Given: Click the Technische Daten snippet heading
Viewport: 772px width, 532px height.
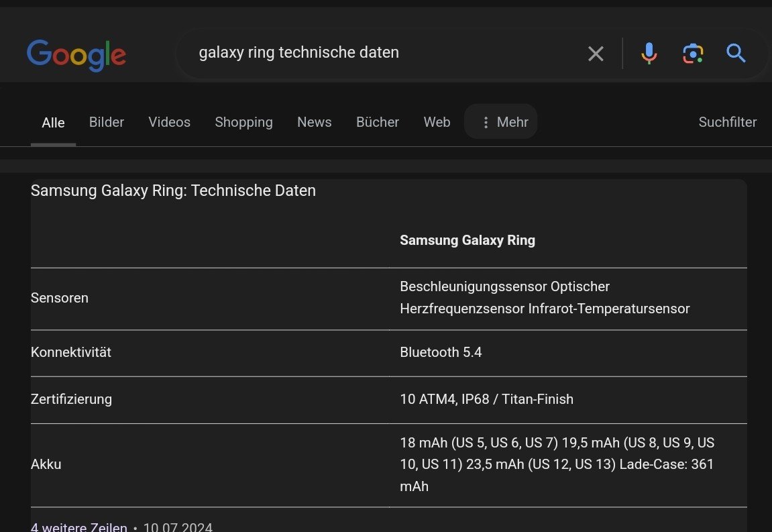Looking at the screenshot, I should (173, 191).
